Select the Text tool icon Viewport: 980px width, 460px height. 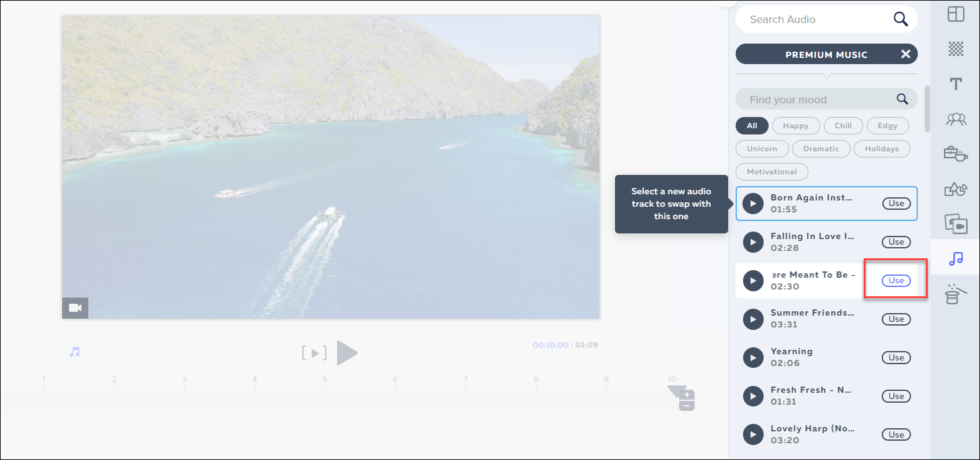pyautogui.click(x=956, y=84)
